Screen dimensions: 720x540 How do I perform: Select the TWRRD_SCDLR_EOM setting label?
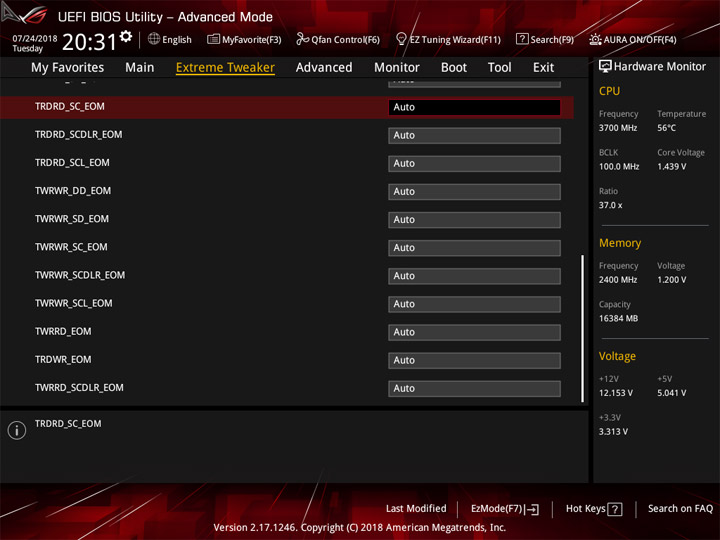tap(79, 388)
